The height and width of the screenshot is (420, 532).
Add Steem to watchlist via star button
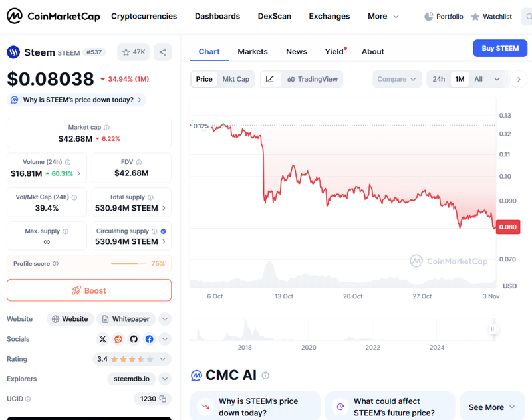(133, 52)
